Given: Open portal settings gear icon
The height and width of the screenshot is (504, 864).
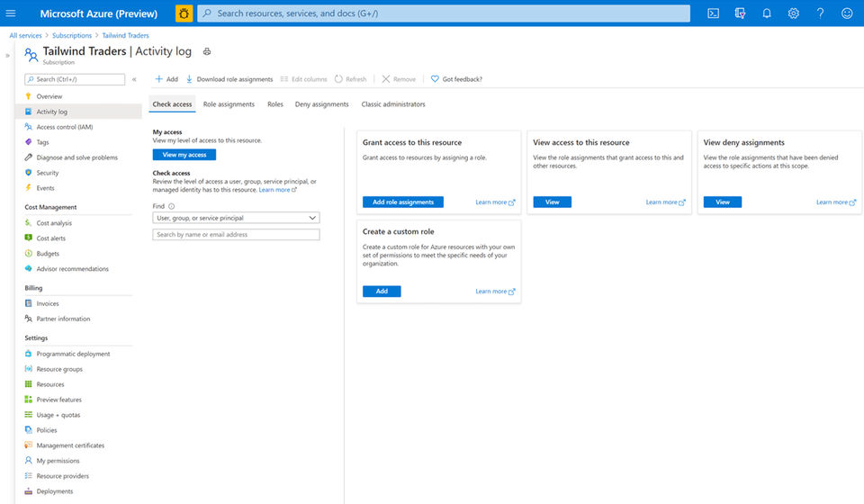Looking at the screenshot, I should 793,13.
